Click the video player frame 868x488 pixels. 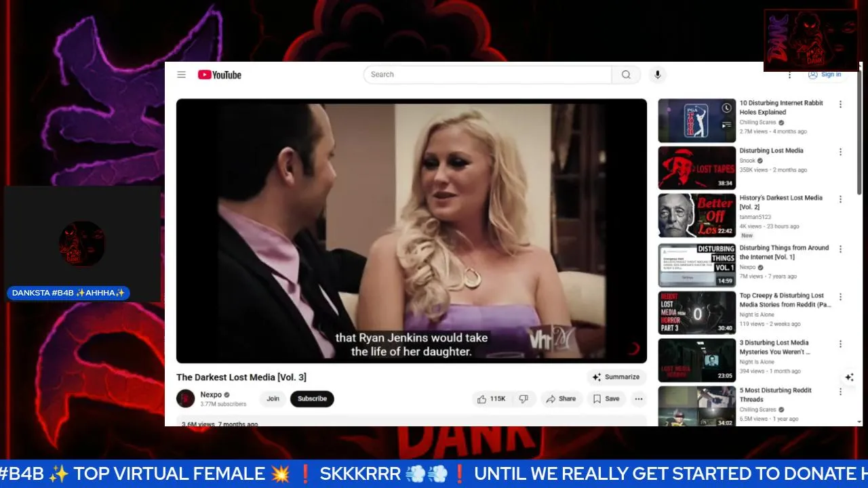point(412,231)
